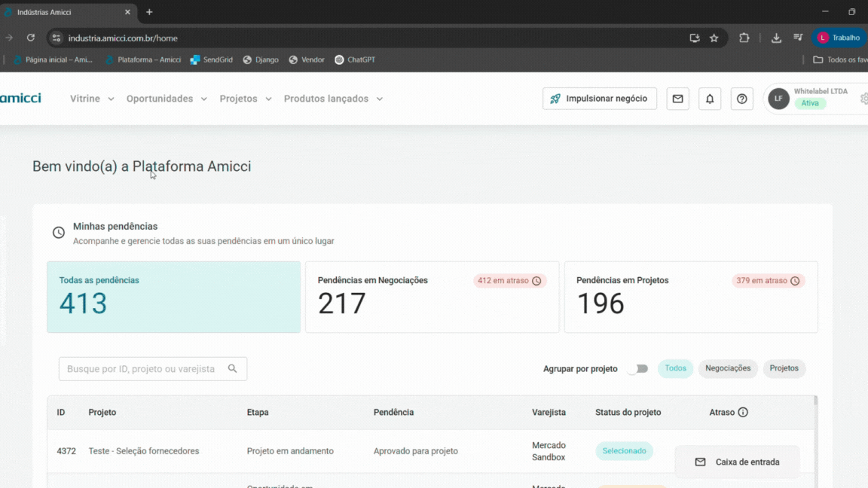Open the notifications bell icon
The image size is (868, 488).
(709, 99)
